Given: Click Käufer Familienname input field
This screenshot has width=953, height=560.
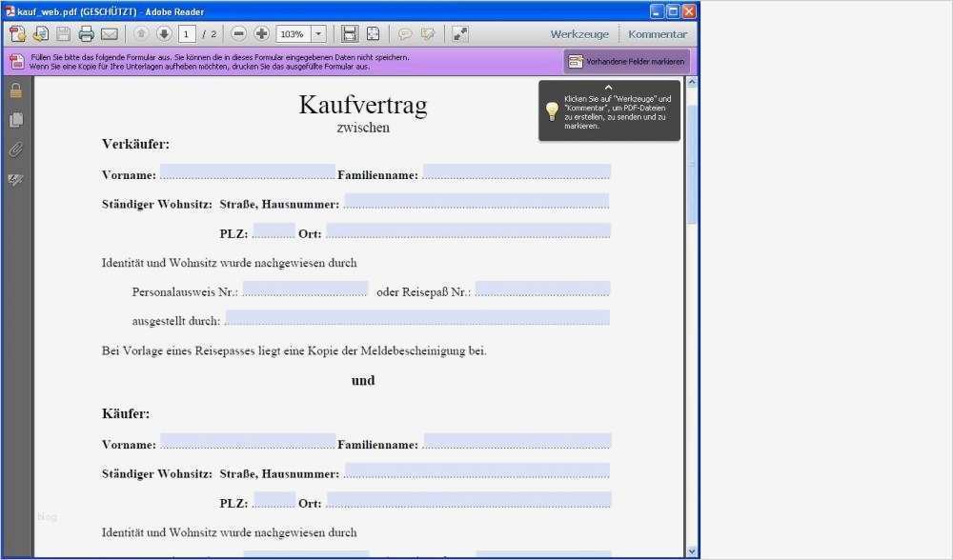Looking at the screenshot, I should 517,441.
